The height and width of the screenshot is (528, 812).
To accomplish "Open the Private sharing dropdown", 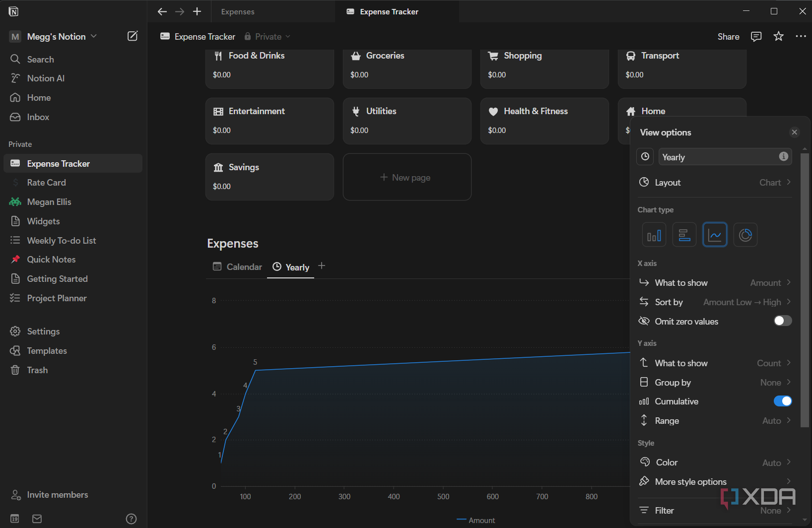I will point(267,37).
